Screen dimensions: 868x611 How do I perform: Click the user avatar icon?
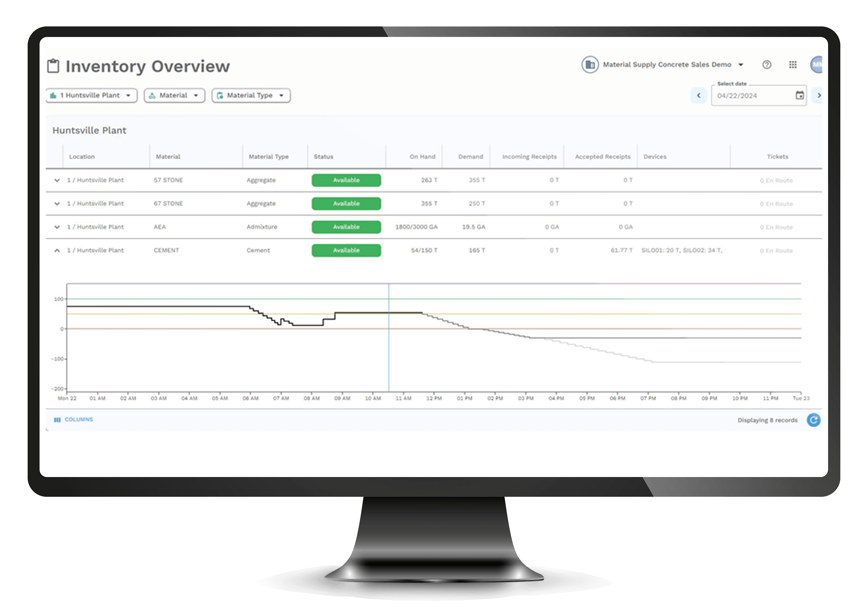[817, 65]
